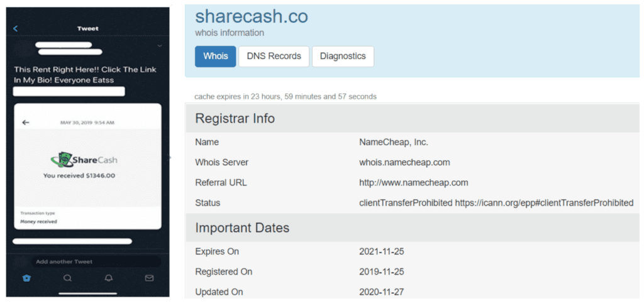This screenshot has height=303, width=644.
Task: Switch to DNS Records tab
Action: [x=274, y=56]
